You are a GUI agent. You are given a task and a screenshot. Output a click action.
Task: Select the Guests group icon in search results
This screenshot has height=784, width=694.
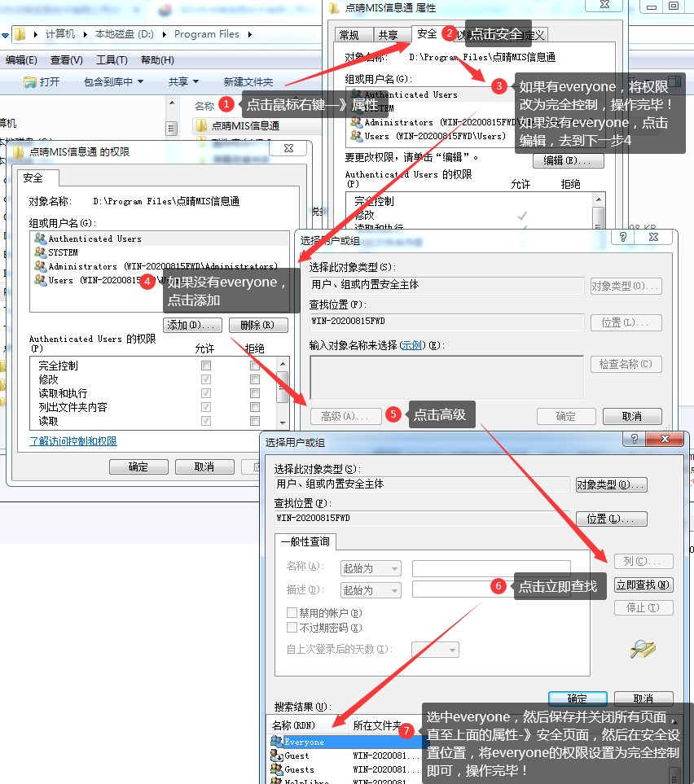tap(277, 769)
